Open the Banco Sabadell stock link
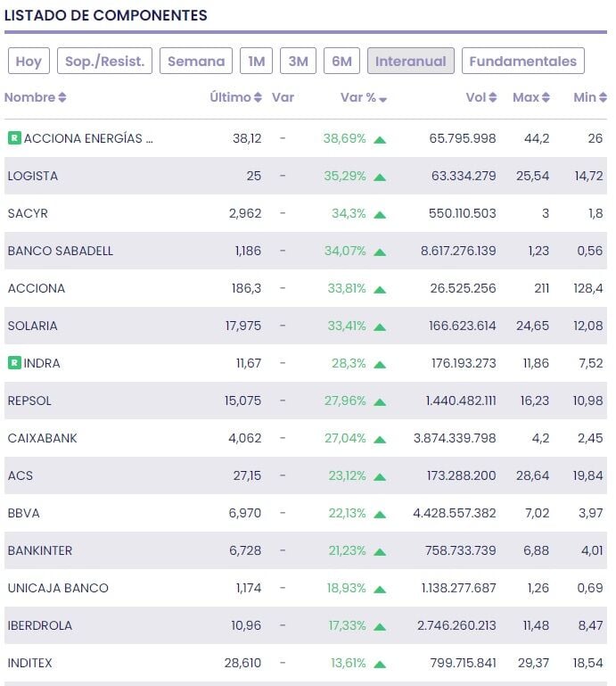616x686 pixels. point(61,251)
